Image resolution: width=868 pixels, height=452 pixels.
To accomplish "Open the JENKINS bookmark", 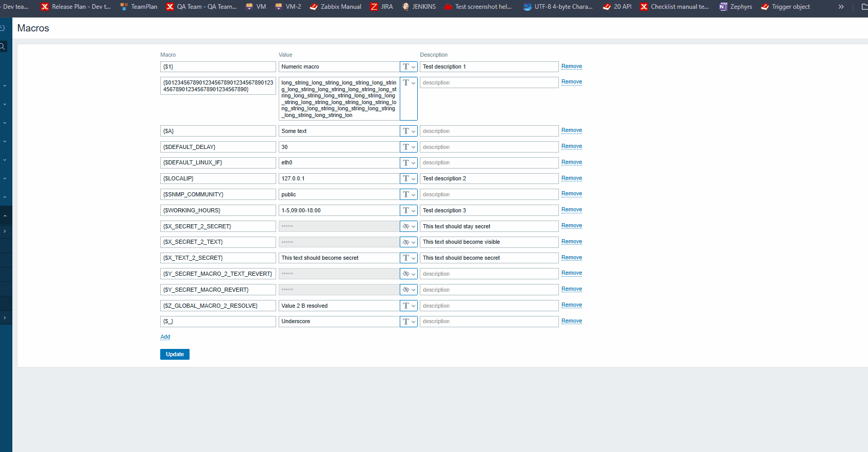I will (419, 7).
